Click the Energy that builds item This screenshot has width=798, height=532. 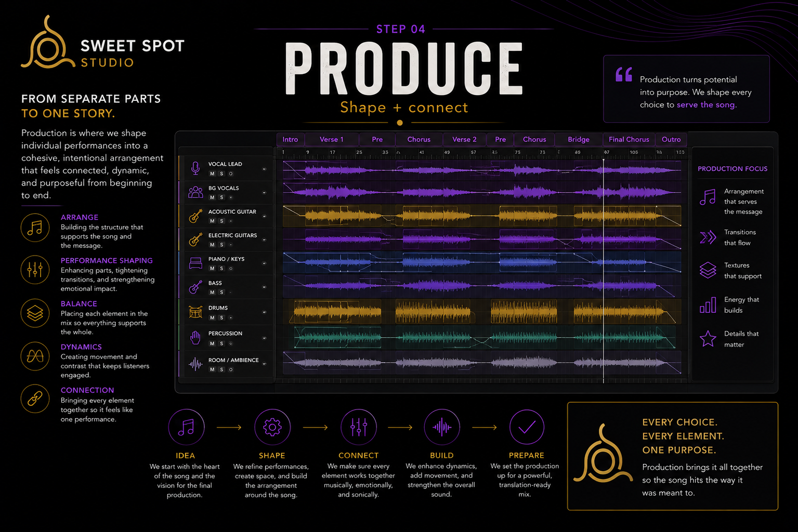click(730, 305)
